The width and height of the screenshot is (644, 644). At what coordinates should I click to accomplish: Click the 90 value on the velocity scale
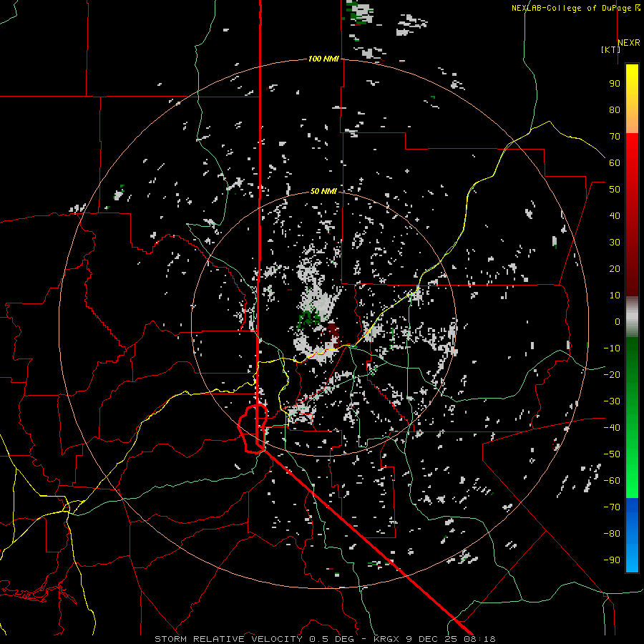pyautogui.click(x=615, y=84)
